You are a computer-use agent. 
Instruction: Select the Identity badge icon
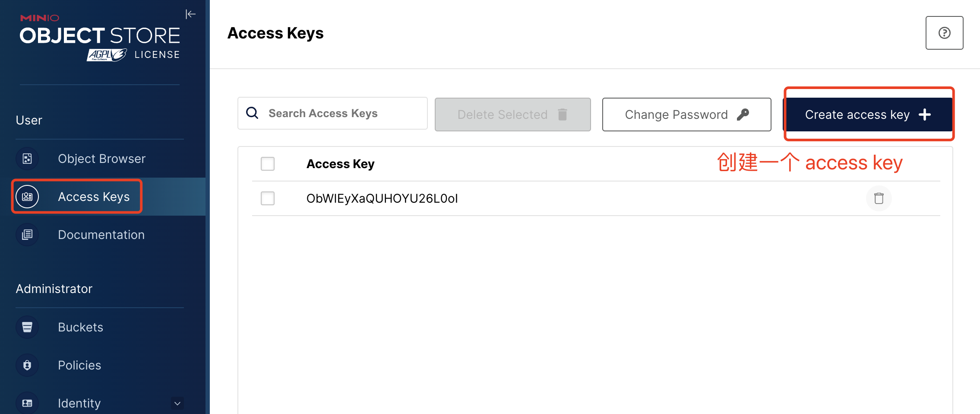tap(27, 403)
